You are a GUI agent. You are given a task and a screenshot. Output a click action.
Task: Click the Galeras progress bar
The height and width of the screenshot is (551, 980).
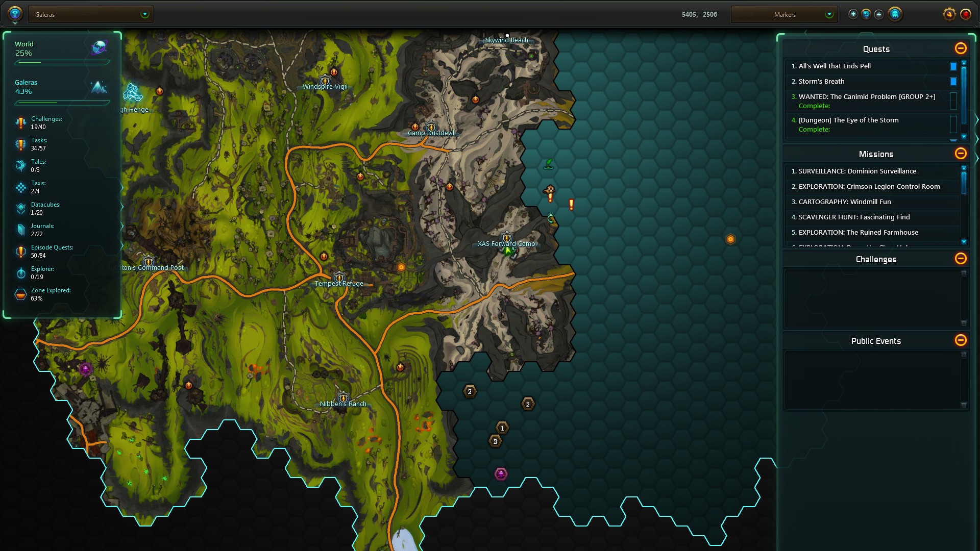tap(62, 103)
